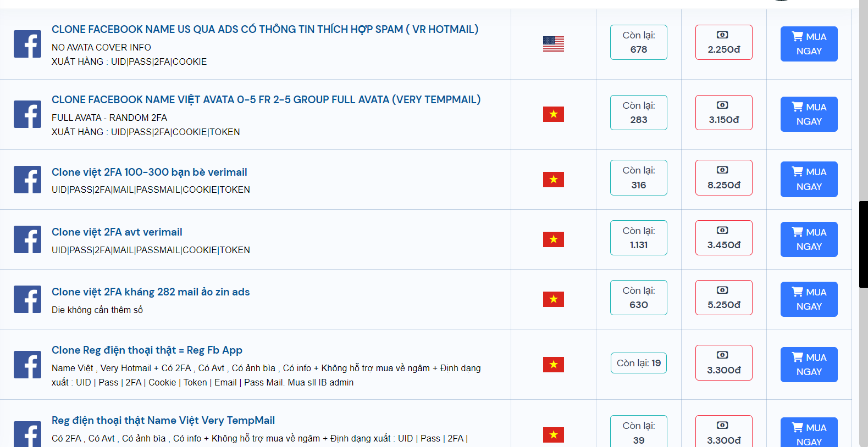Open Clone việt 2FA kháng 282 mail ảo link
The height and width of the screenshot is (447, 868).
(151, 292)
